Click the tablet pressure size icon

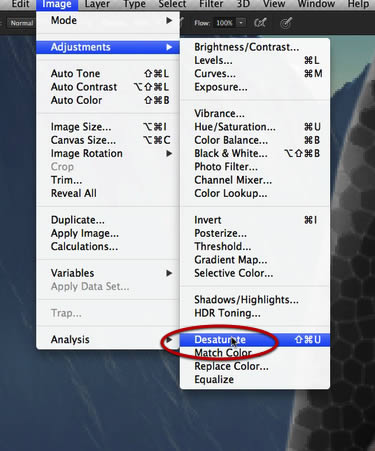coord(286,23)
